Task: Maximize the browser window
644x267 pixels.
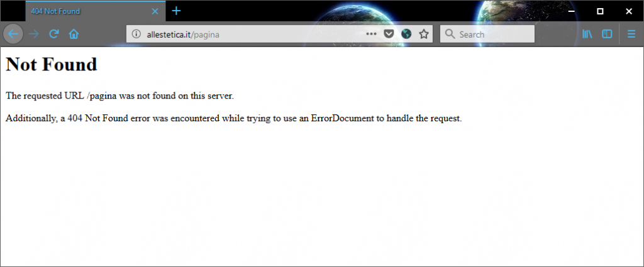Action: tap(600, 11)
